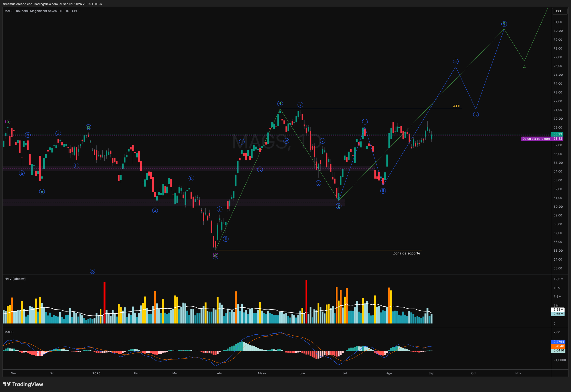Select the Mayo month on the time axis
Viewport: 571px width, 392px height.
(x=262, y=373)
